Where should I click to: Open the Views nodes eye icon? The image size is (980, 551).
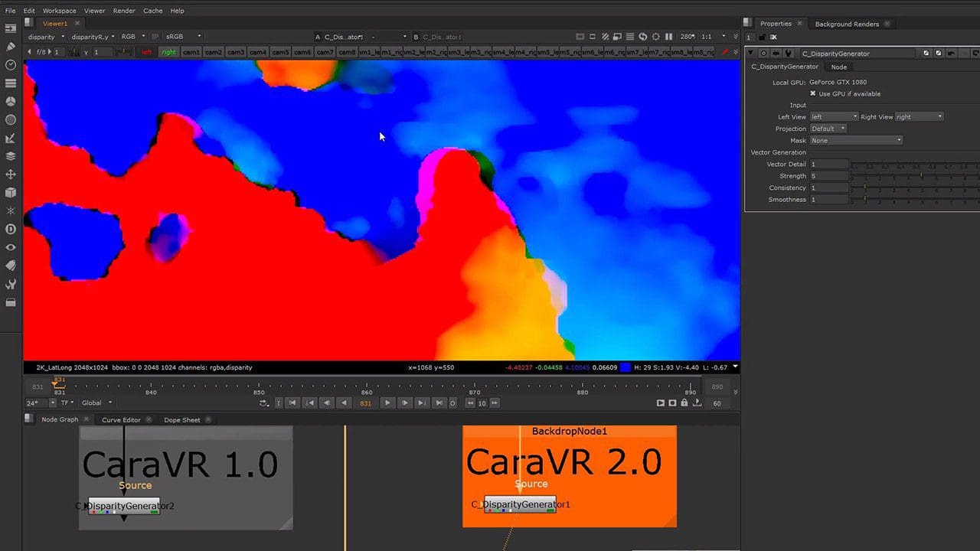11,247
